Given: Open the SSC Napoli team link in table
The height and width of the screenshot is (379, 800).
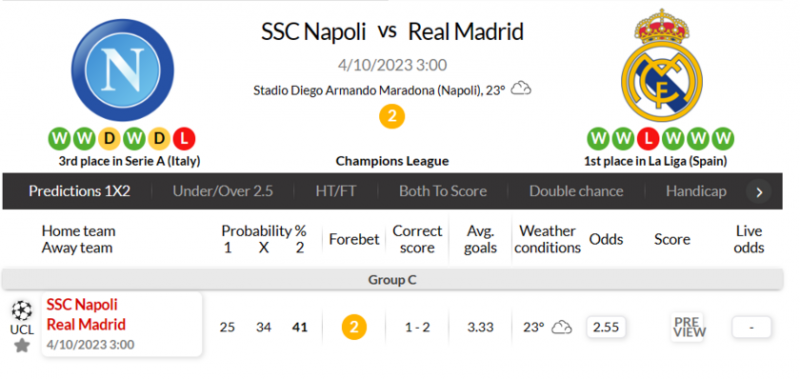Looking at the screenshot, I should 82,305.
